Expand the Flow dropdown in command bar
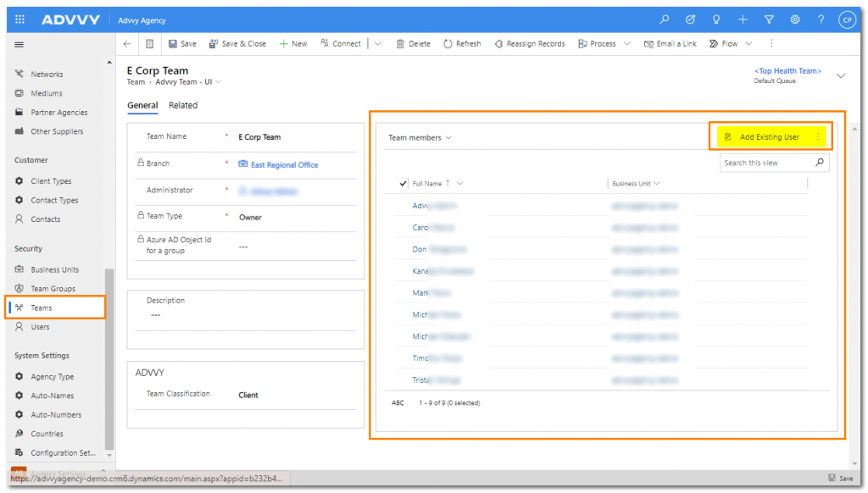The height and width of the screenshot is (493, 868). pos(730,44)
